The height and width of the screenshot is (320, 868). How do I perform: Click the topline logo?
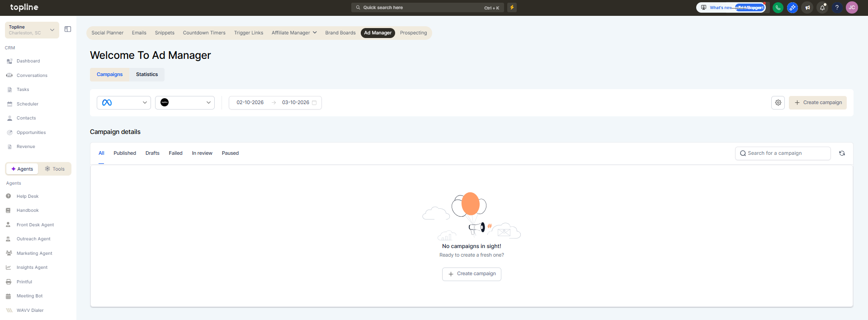coord(24,7)
